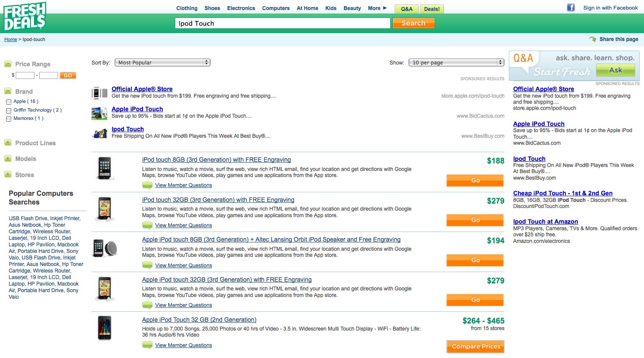Image resolution: width=644 pixels, height=358 pixels.
Task: Click the Share this page link
Action: click(x=619, y=39)
